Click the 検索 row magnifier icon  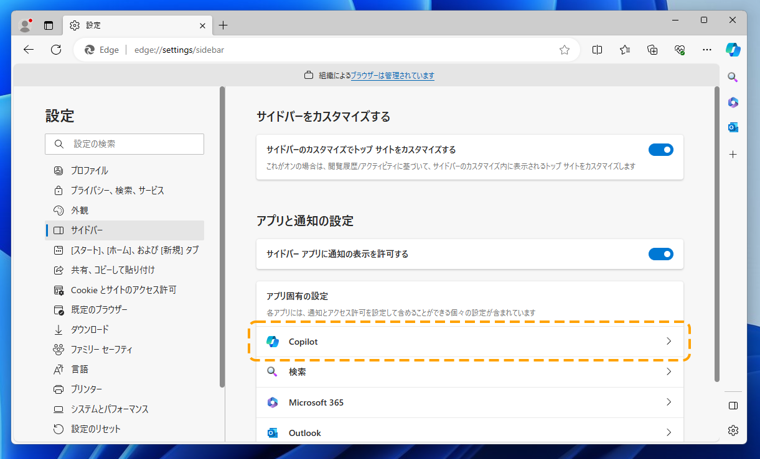272,372
